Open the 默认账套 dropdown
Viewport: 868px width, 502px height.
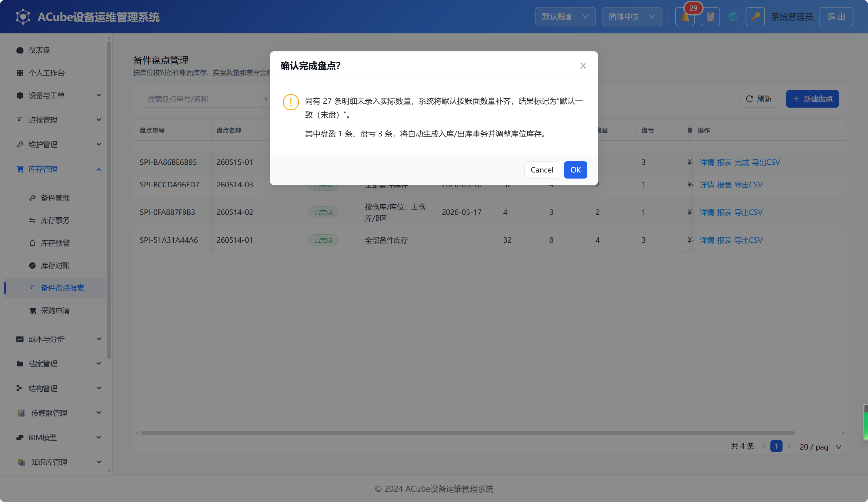coord(565,17)
